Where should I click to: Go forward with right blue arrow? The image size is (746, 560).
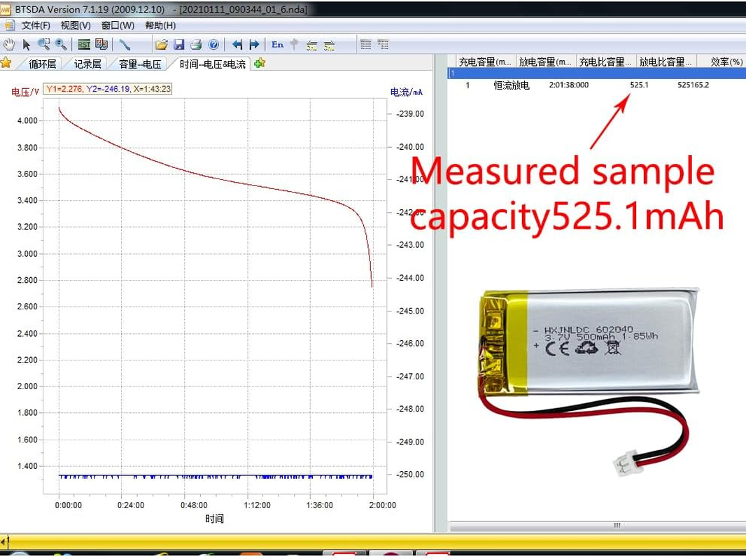254,44
